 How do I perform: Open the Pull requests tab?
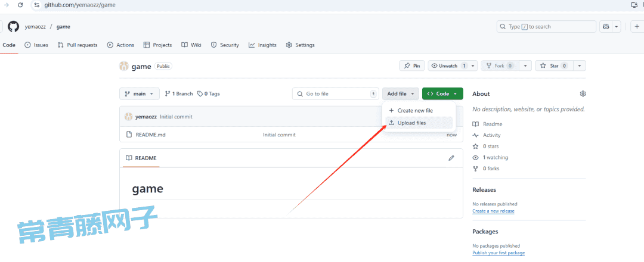click(x=78, y=45)
